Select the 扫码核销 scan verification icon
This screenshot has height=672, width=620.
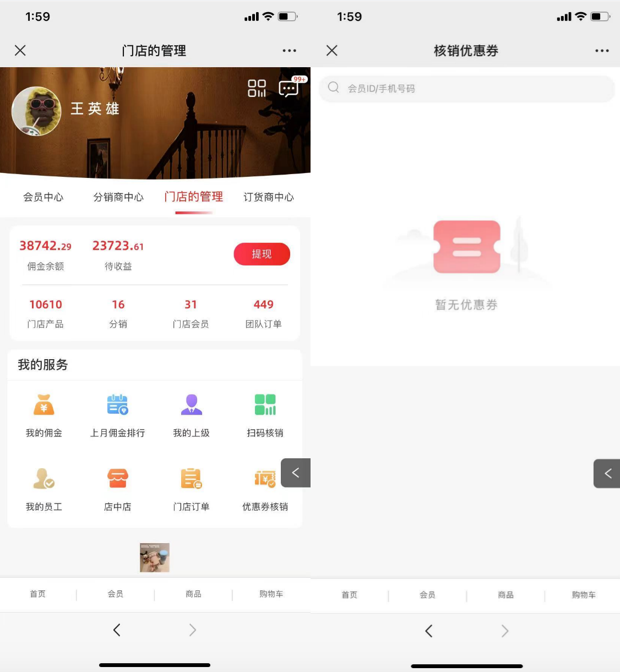[265, 413]
